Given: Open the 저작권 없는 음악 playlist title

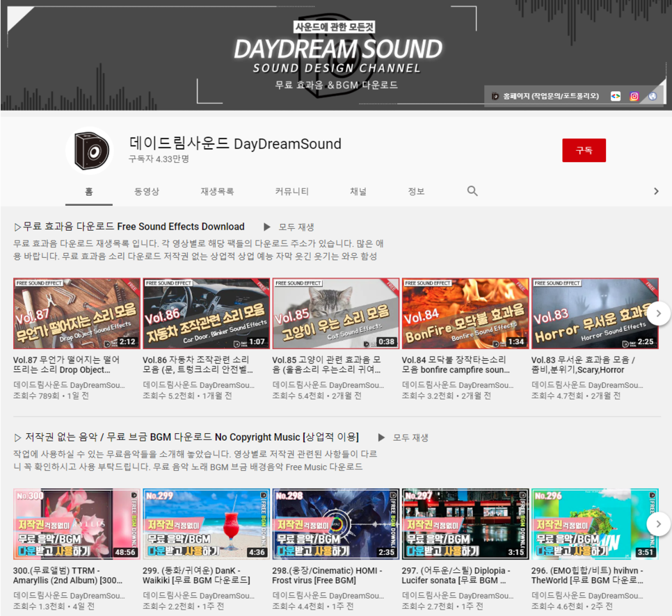Looking at the screenshot, I should tap(187, 437).
